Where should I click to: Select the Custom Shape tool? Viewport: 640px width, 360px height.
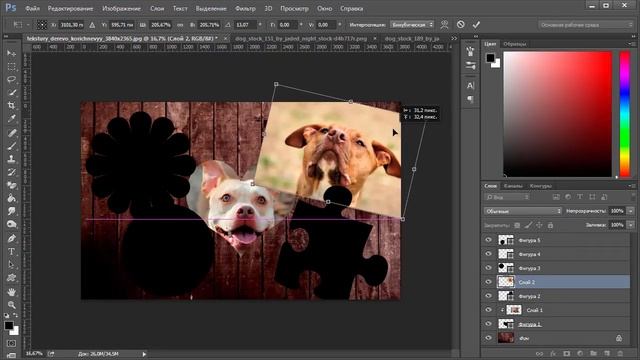pos(11,278)
